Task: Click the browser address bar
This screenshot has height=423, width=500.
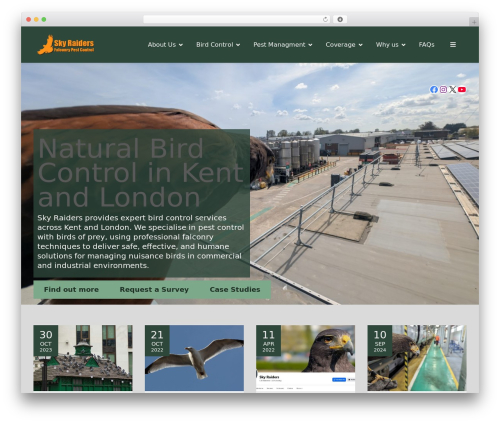Action: (237, 19)
